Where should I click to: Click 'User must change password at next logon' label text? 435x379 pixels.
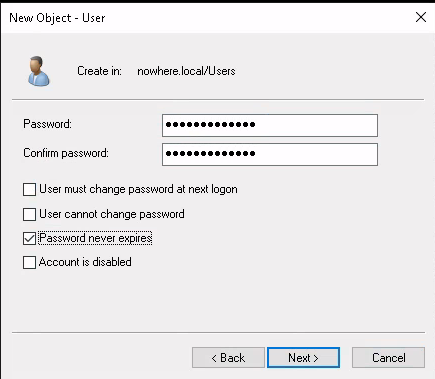click(138, 189)
